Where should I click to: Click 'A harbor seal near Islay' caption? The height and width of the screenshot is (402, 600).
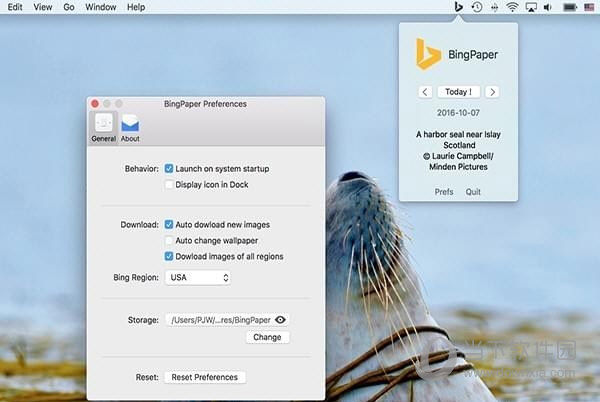[458, 134]
